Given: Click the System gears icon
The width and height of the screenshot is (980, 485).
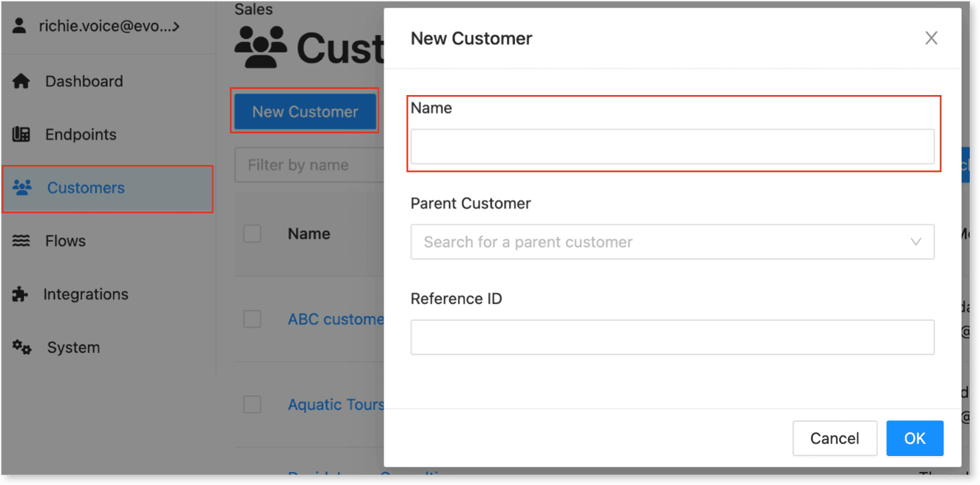Looking at the screenshot, I should 22,348.
